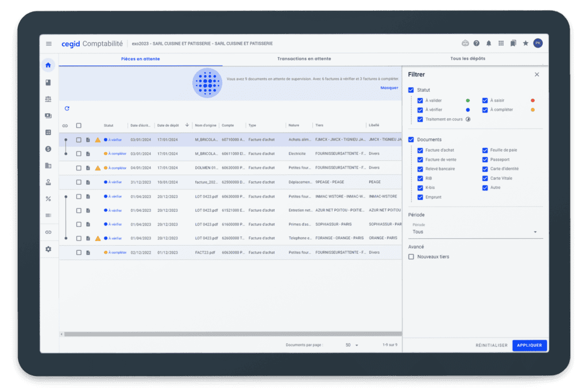Expand the documents per page dropdown
This screenshot has width=588, height=388.
tap(352, 345)
